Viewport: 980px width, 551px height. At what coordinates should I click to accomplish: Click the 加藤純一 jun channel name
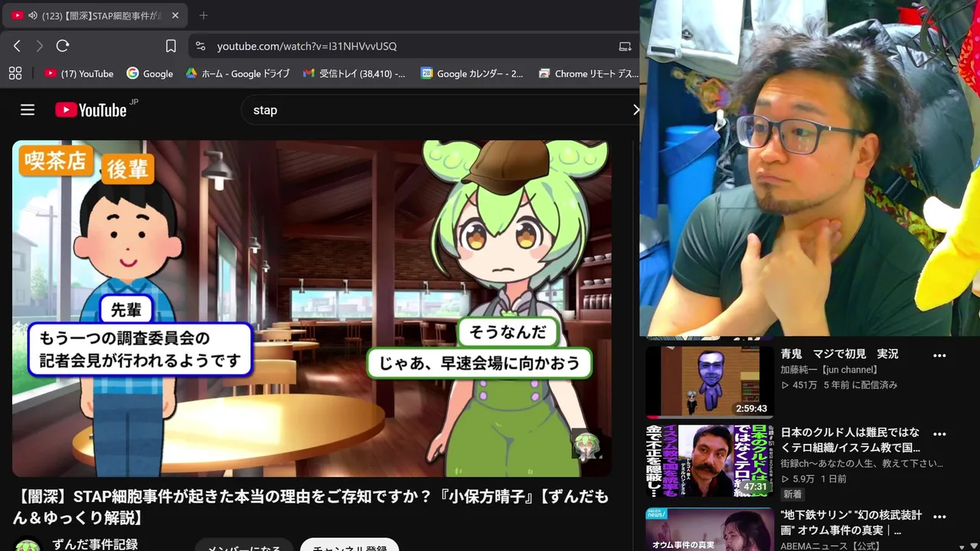point(828,370)
